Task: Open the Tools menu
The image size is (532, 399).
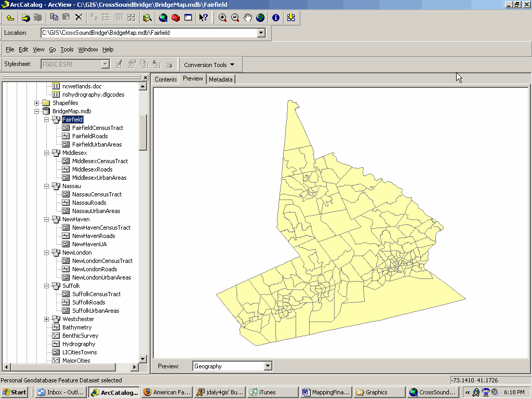Action: point(67,49)
